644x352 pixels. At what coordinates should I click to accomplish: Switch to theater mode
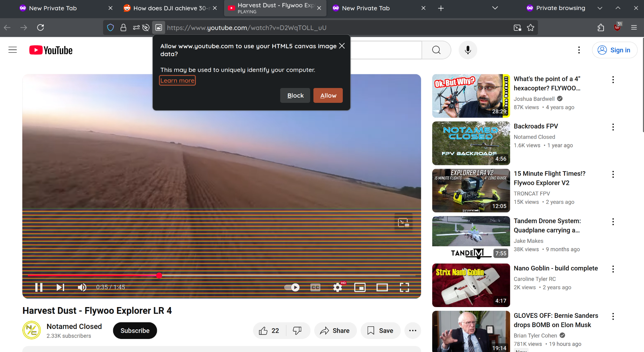click(x=382, y=287)
